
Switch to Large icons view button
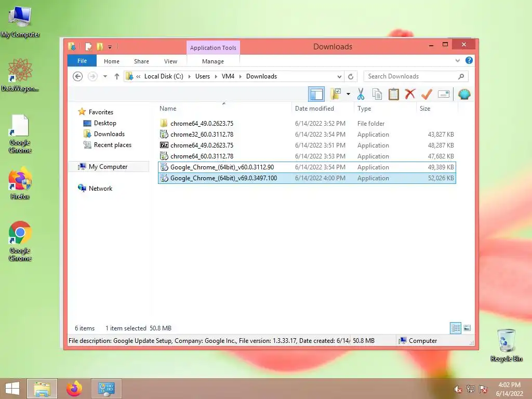(x=467, y=328)
